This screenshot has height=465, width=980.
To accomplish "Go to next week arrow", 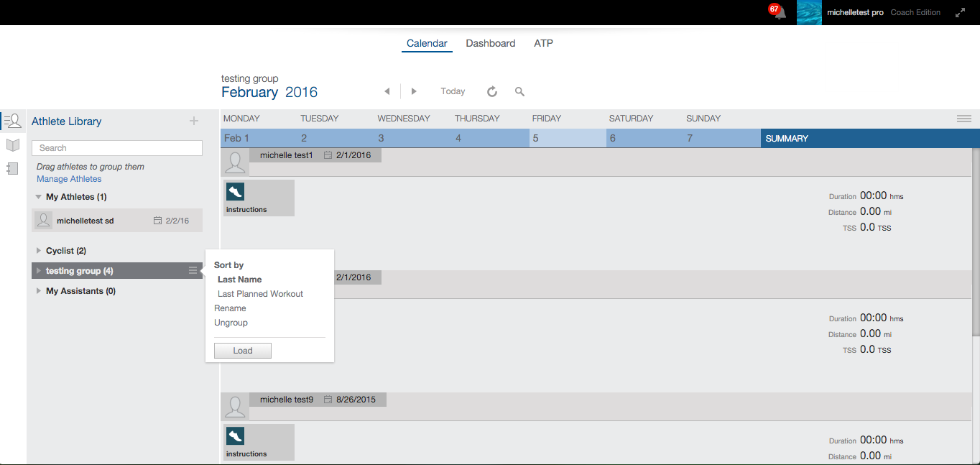I will (414, 91).
